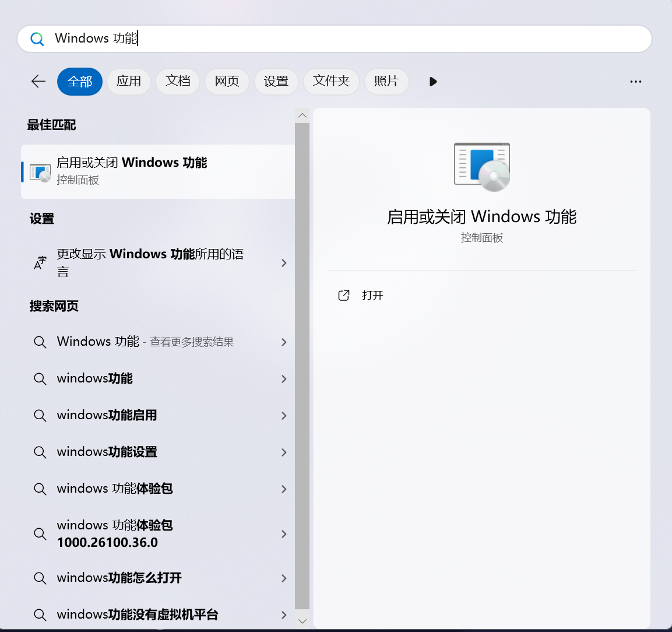Click the language settings icon
Screen dimensions: 672x632
click(x=40, y=262)
